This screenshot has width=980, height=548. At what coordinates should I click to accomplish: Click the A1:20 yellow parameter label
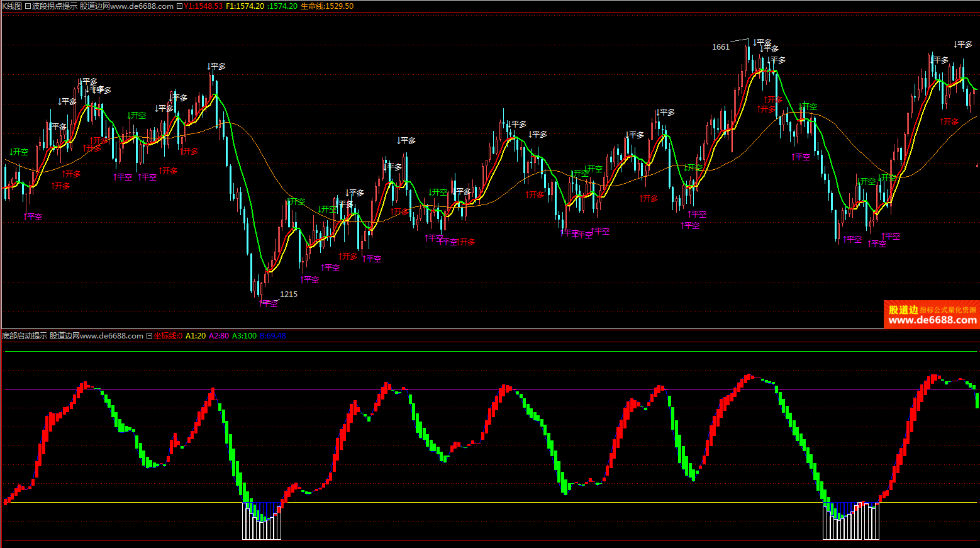click(196, 336)
